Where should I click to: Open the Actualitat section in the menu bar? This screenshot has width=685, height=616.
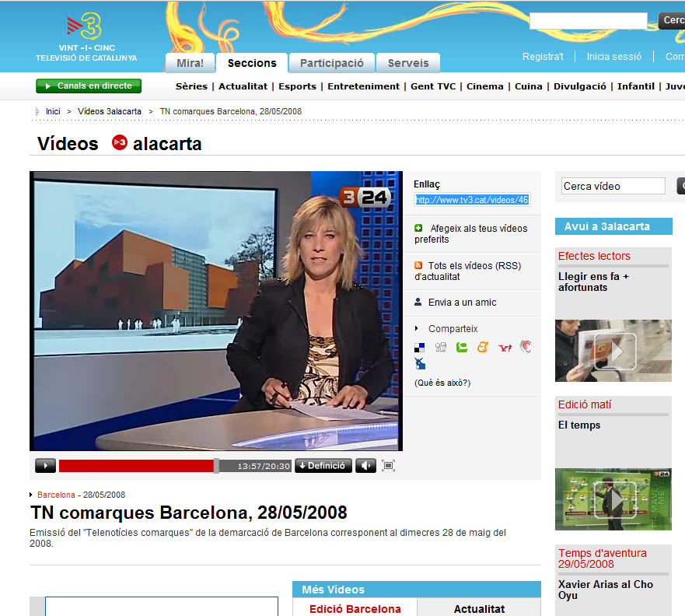tap(243, 86)
